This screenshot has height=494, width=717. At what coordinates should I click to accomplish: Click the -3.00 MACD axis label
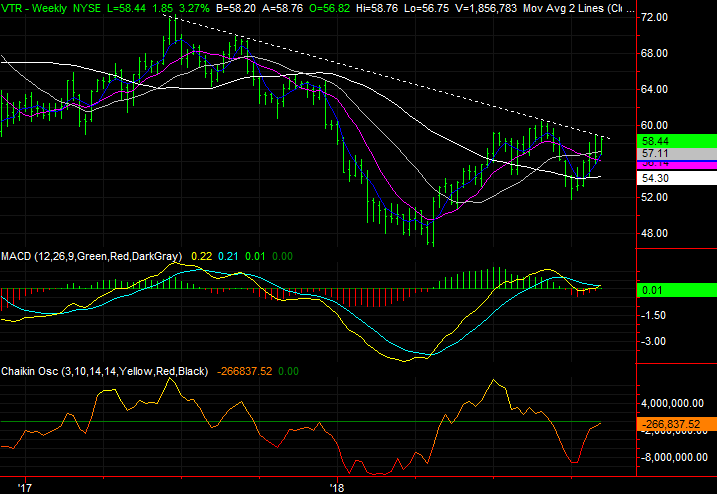pyautogui.click(x=653, y=342)
